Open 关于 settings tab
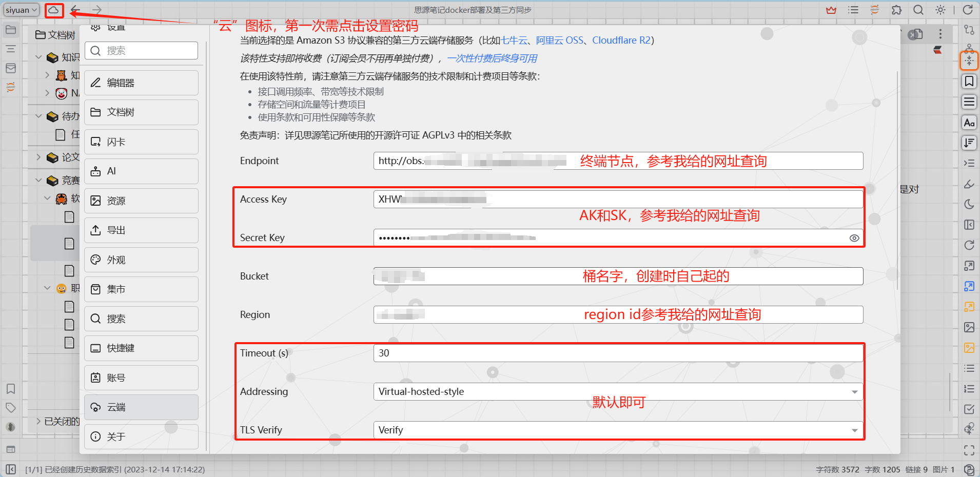The width and height of the screenshot is (980, 477). point(142,437)
